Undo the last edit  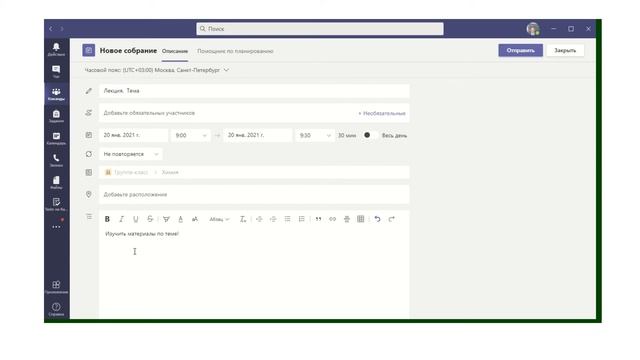pyautogui.click(x=378, y=219)
